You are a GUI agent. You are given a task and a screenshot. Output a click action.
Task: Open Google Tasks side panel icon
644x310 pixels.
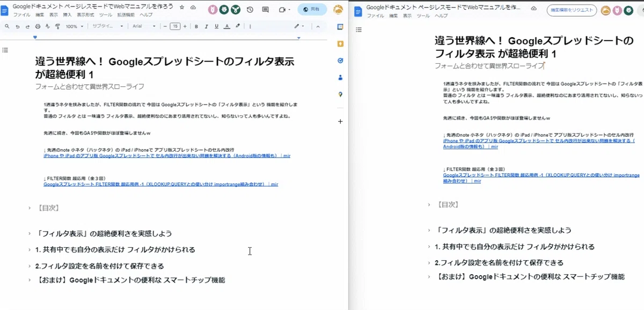click(340, 61)
